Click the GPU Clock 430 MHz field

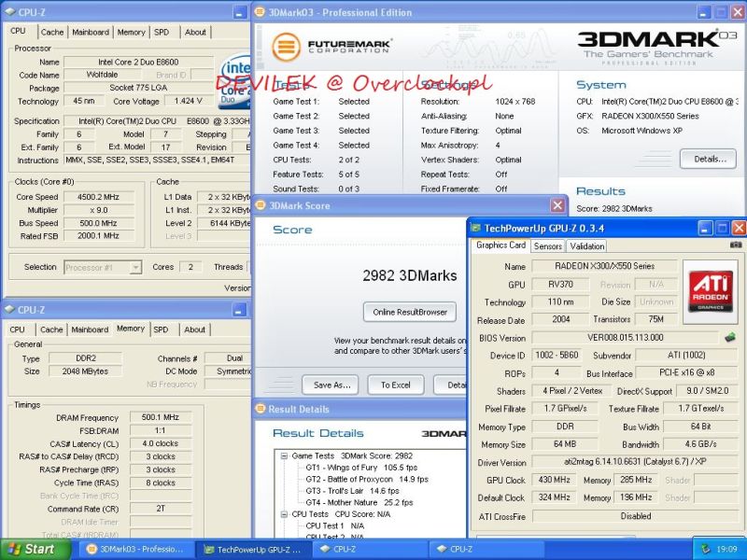554,480
